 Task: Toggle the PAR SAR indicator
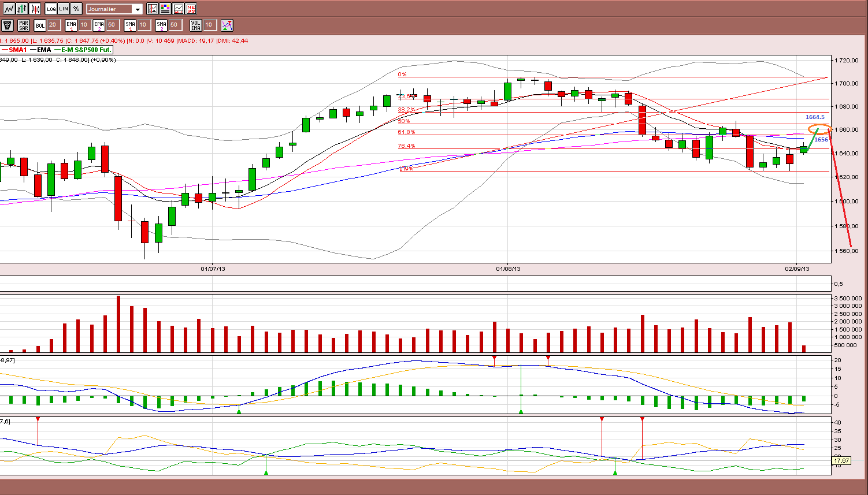[24, 25]
